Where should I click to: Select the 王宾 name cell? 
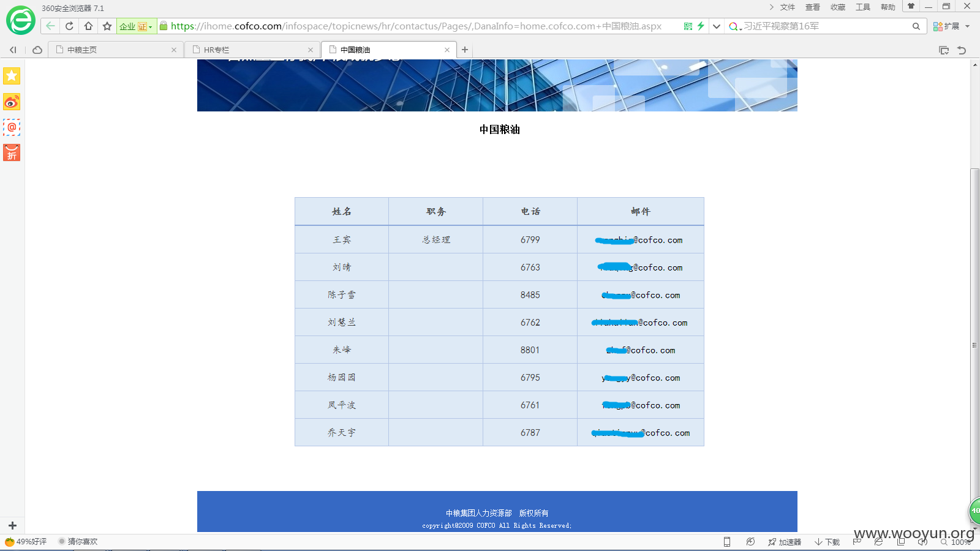(x=342, y=239)
